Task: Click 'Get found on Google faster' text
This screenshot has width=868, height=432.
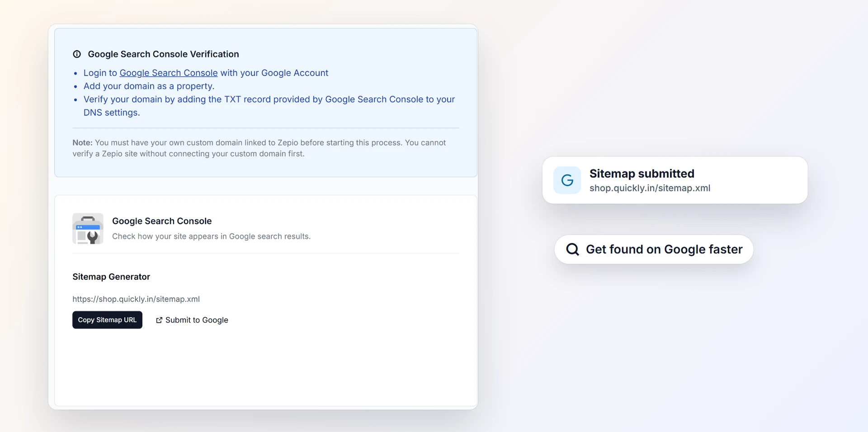Action: point(664,249)
